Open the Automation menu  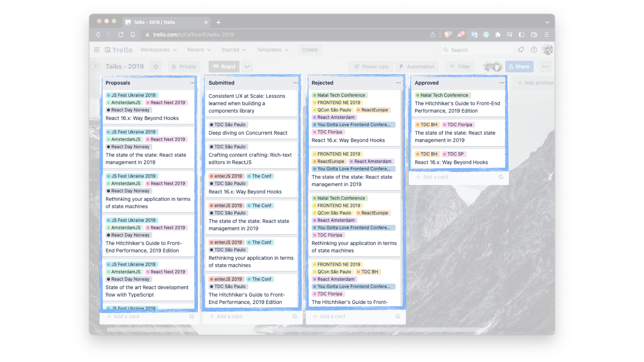(417, 67)
